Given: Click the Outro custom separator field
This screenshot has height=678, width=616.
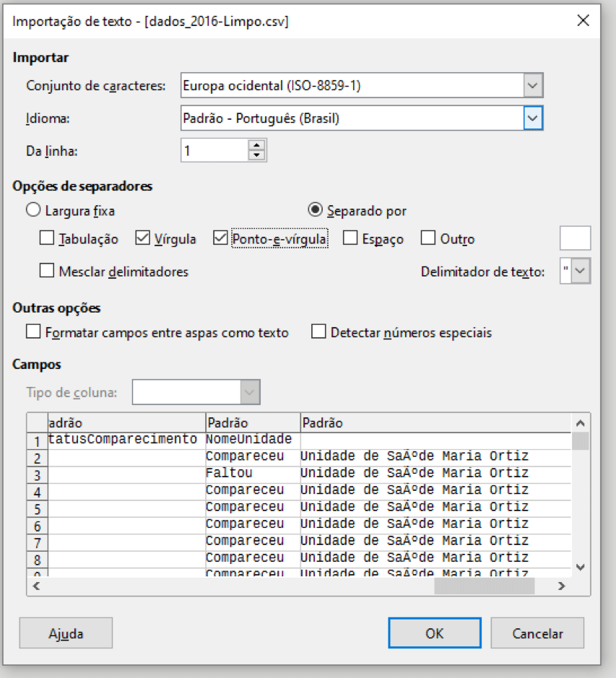Looking at the screenshot, I should point(576,238).
